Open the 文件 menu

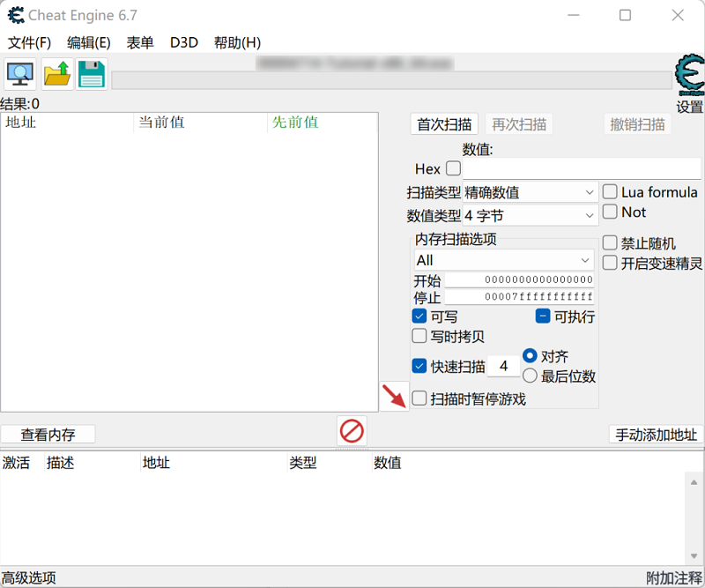(29, 41)
